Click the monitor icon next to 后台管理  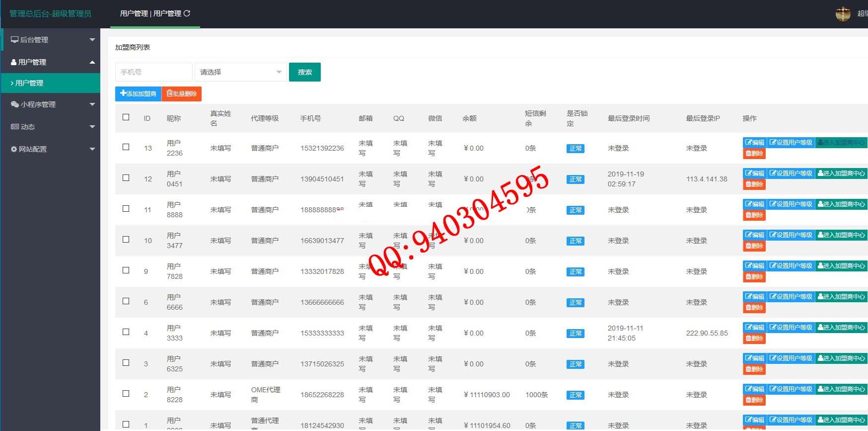[x=14, y=40]
